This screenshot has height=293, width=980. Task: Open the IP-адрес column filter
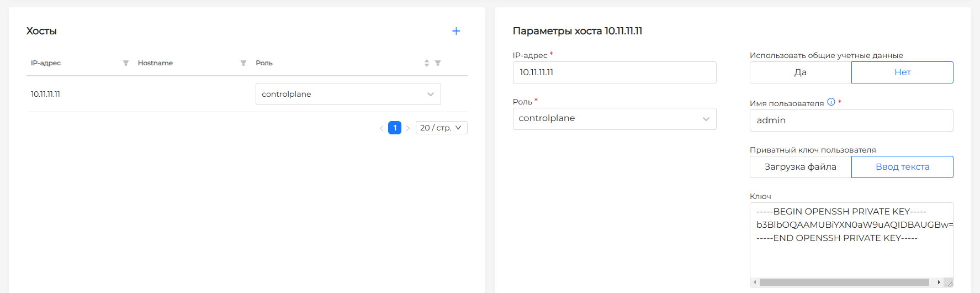pyautogui.click(x=126, y=63)
